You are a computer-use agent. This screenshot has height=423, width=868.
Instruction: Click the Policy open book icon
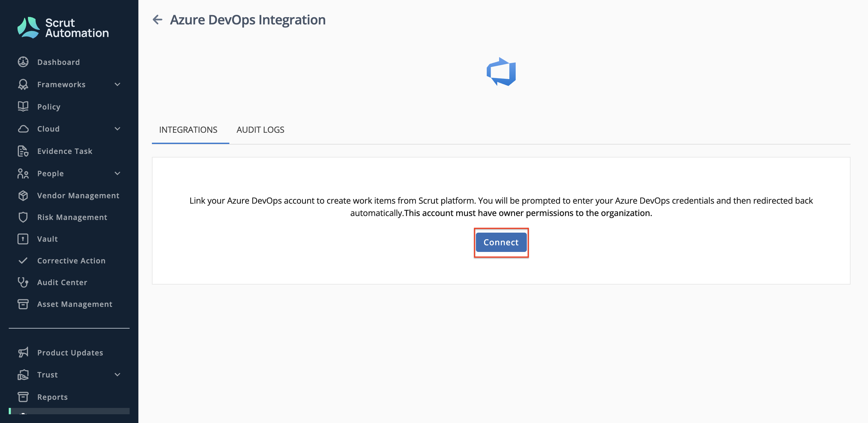click(x=23, y=107)
